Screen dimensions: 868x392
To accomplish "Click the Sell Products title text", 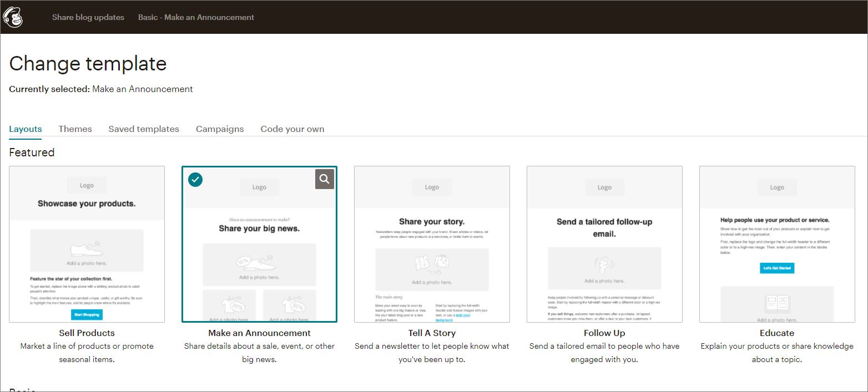I will [87, 333].
